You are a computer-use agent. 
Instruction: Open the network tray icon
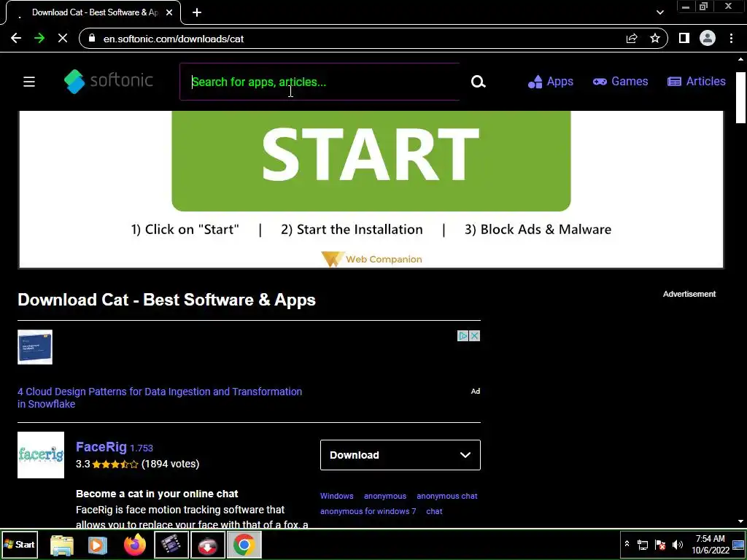[643, 545]
